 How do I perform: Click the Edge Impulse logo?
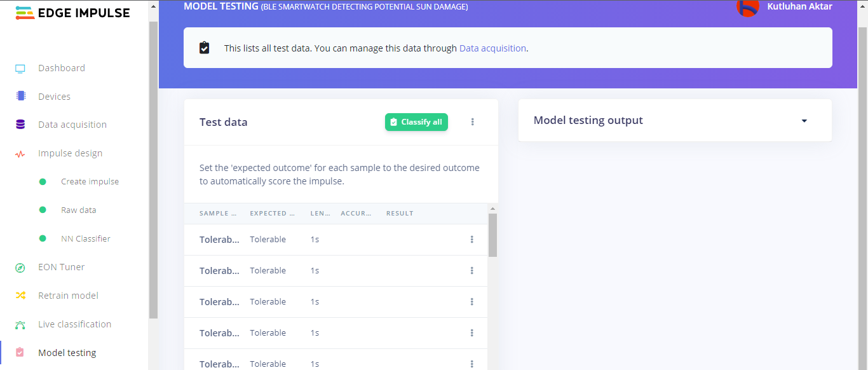(x=72, y=13)
